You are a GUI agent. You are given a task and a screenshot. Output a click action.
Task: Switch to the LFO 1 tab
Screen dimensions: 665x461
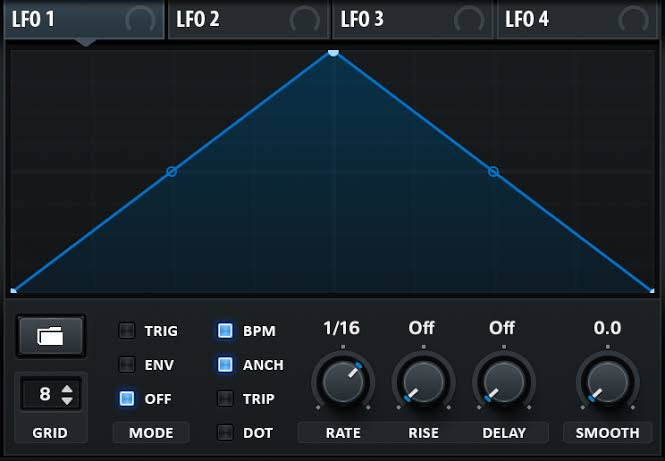pos(84,20)
